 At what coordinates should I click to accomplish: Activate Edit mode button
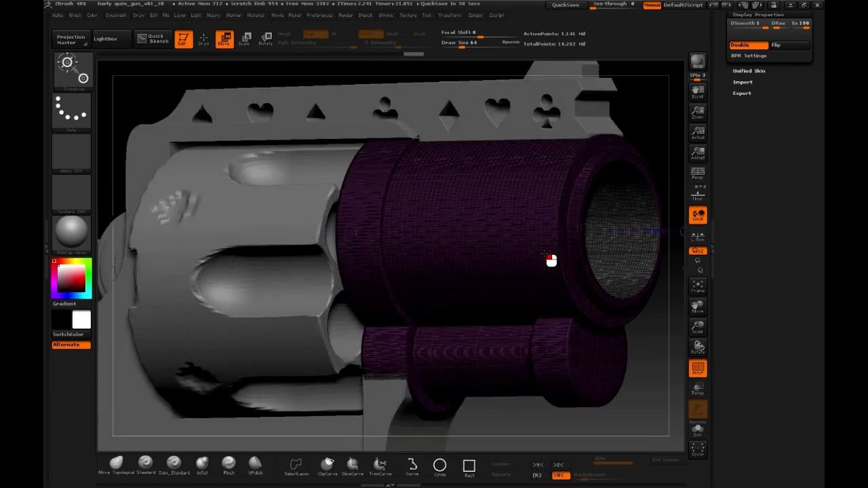[183, 39]
